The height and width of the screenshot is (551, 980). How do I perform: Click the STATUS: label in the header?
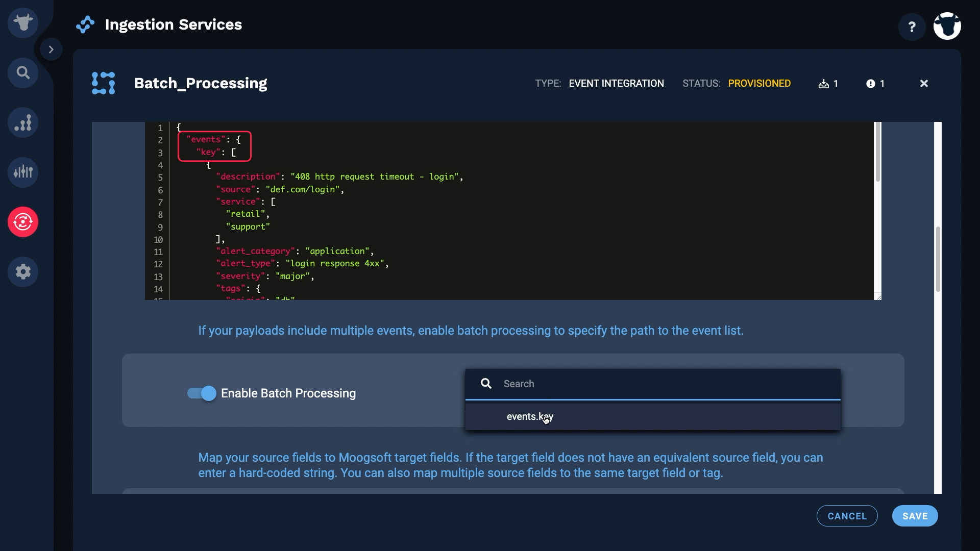[701, 84]
